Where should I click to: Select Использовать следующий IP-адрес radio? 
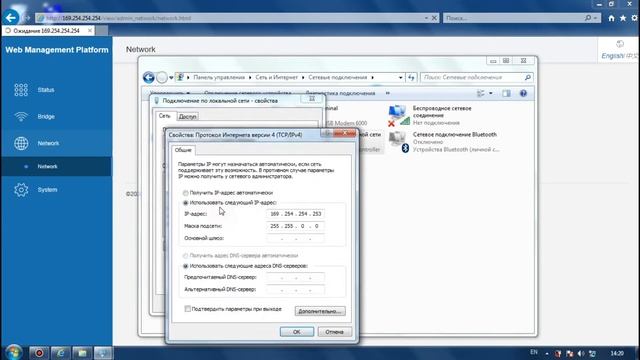point(186,203)
